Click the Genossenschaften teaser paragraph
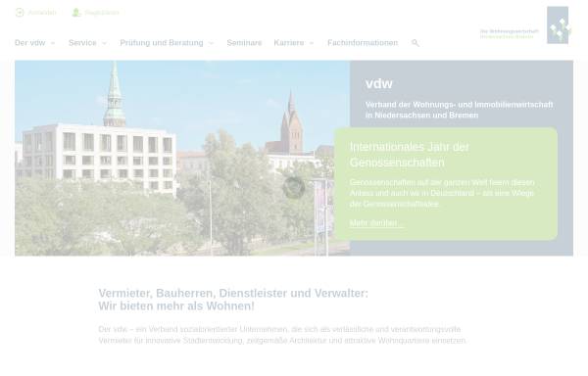Image resolution: width=588 pixels, height=376 pixels. click(x=442, y=193)
